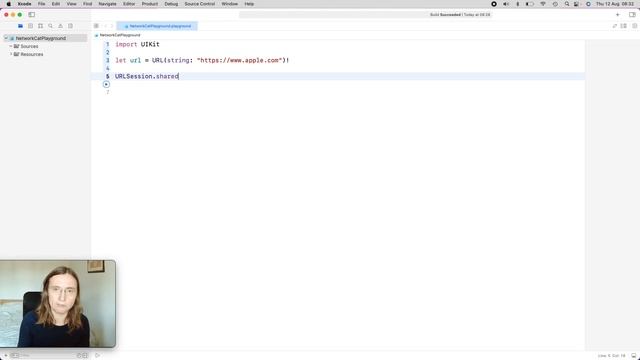Open the Wi-Fi menu
Viewport: 640px width, 360px height.
tap(543, 4)
